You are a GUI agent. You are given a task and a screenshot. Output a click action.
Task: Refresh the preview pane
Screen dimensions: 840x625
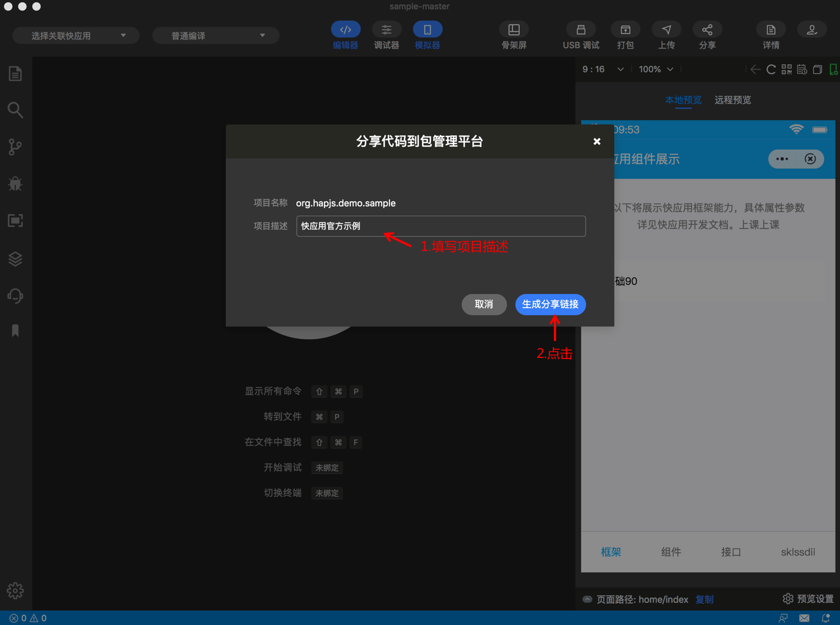(x=771, y=69)
